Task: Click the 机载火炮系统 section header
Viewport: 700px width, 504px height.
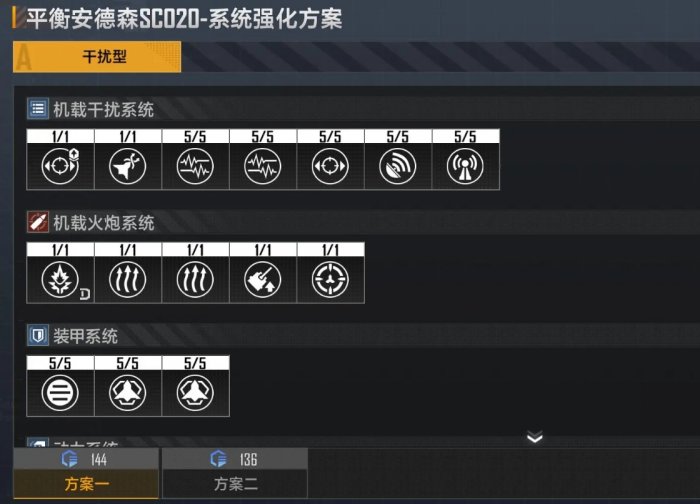Action: point(103,223)
